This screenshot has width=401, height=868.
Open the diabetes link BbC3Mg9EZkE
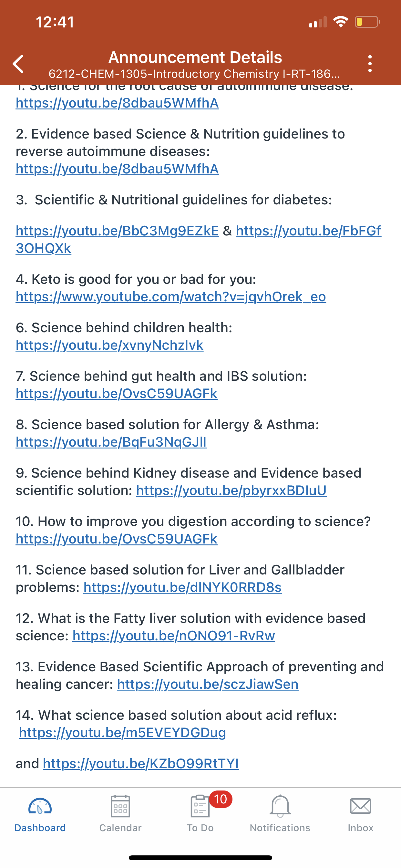[x=117, y=231]
